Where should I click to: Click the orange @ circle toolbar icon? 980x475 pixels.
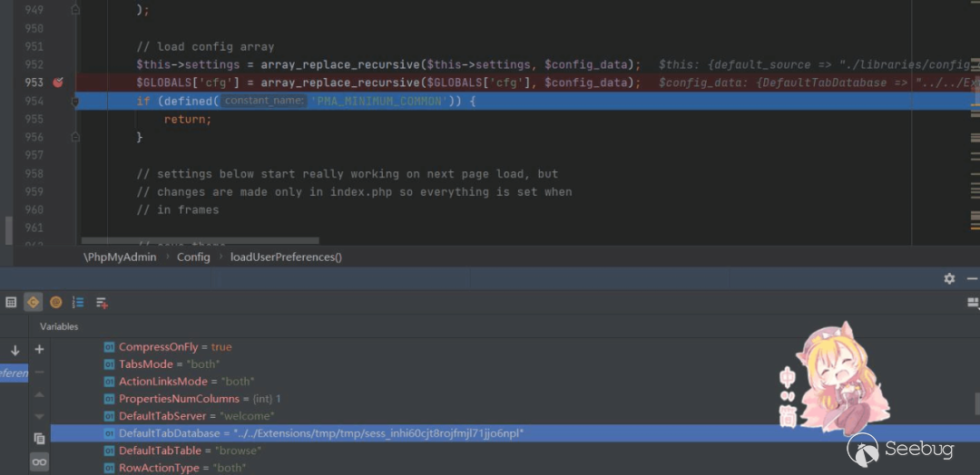point(55,303)
